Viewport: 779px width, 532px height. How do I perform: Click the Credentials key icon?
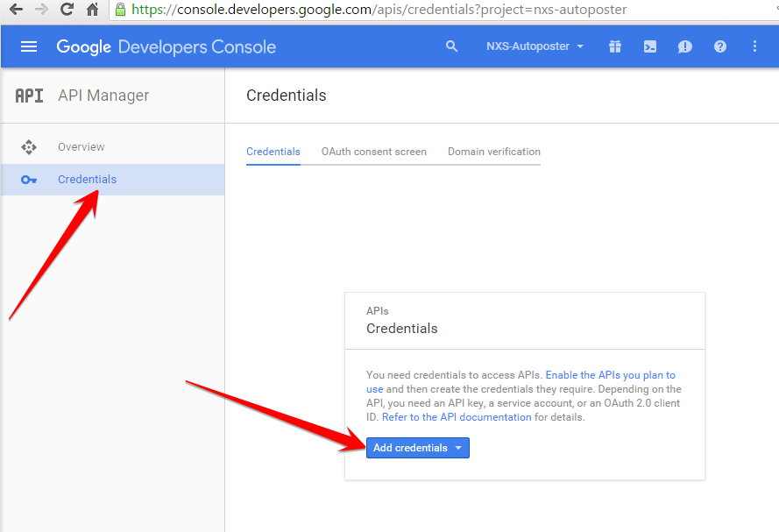tap(29, 180)
